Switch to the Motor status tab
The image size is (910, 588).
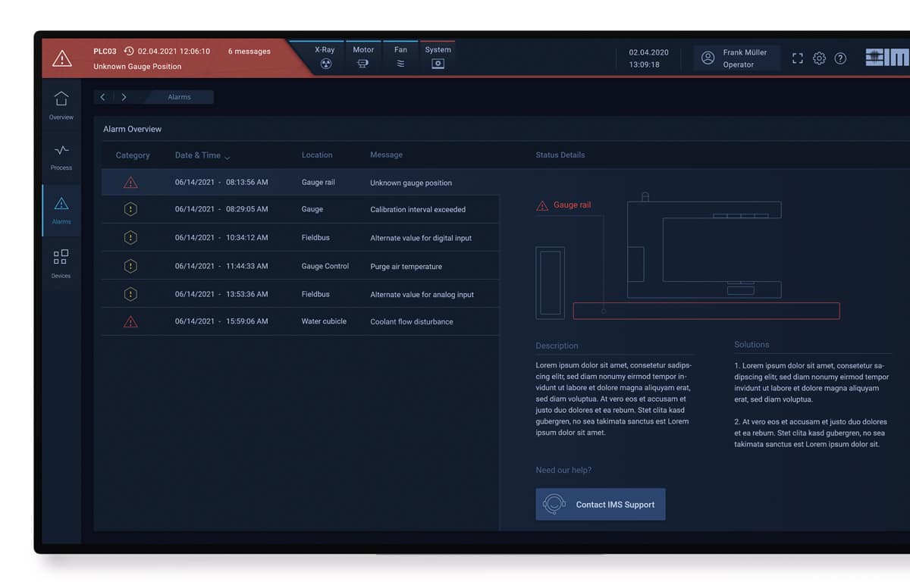point(363,58)
